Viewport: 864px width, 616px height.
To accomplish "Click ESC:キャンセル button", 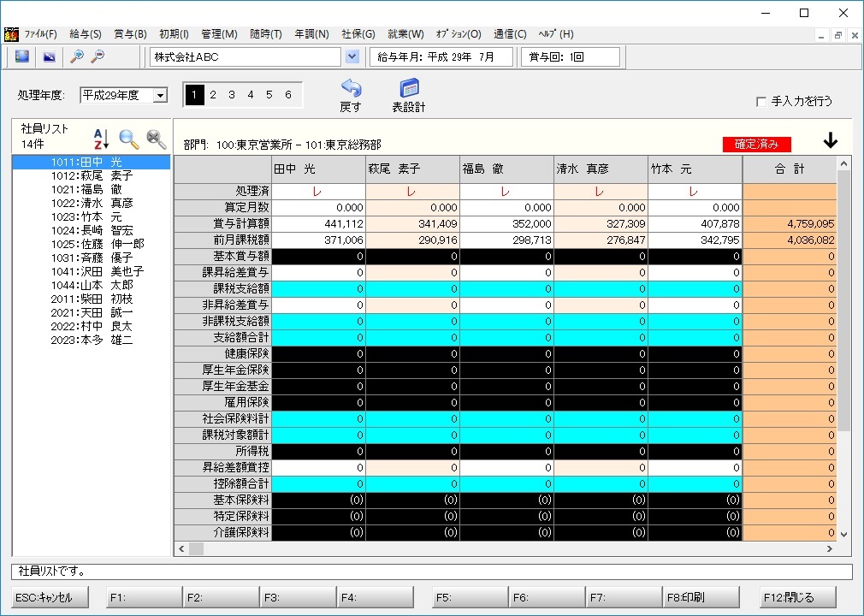I will (50, 597).
